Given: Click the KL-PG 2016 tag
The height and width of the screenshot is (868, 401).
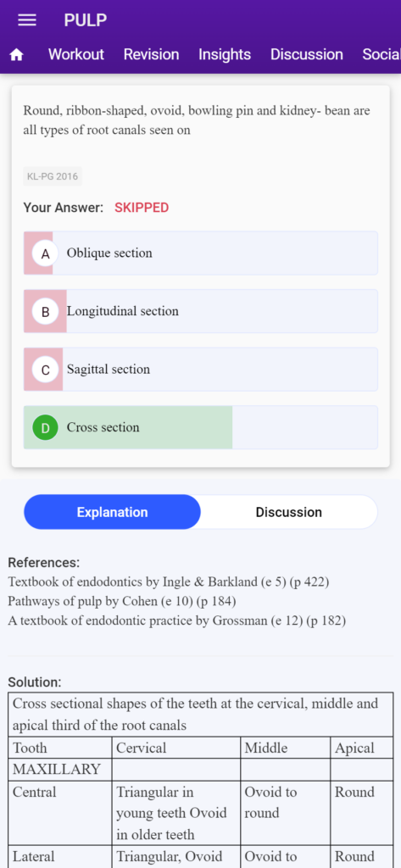Looking at the screenshot, I should click(x=53, y=176).
